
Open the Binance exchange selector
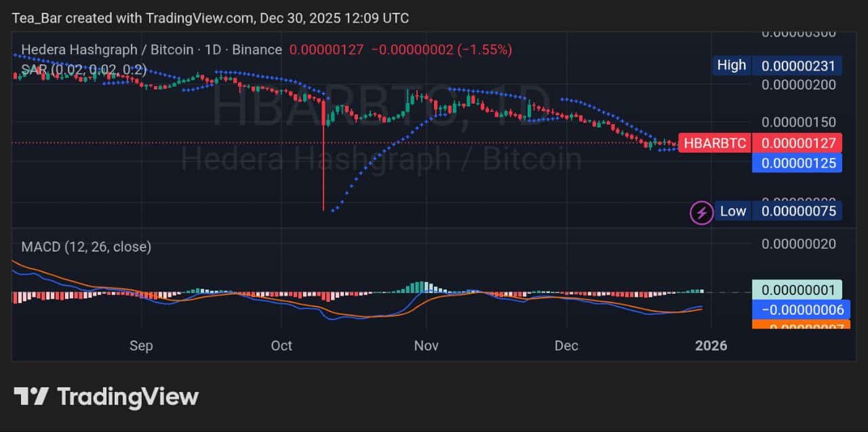pos(256,50)
